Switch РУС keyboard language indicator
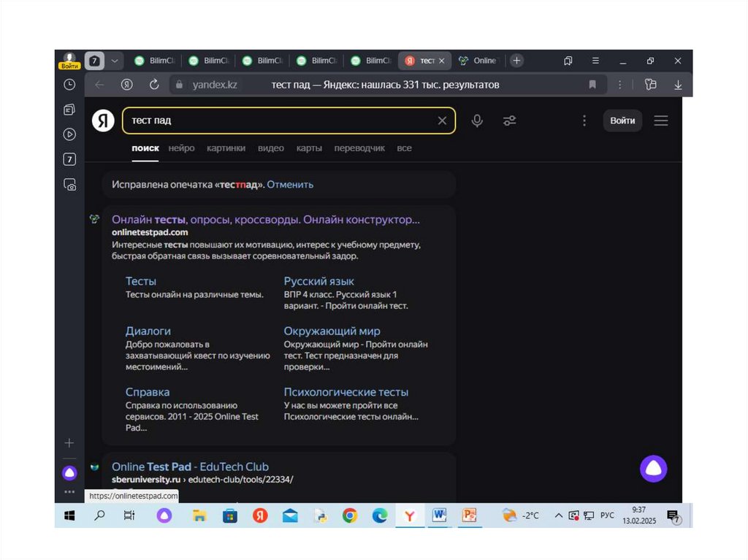Viewport: 748px width, 560px height. click(x=607, y=515)
